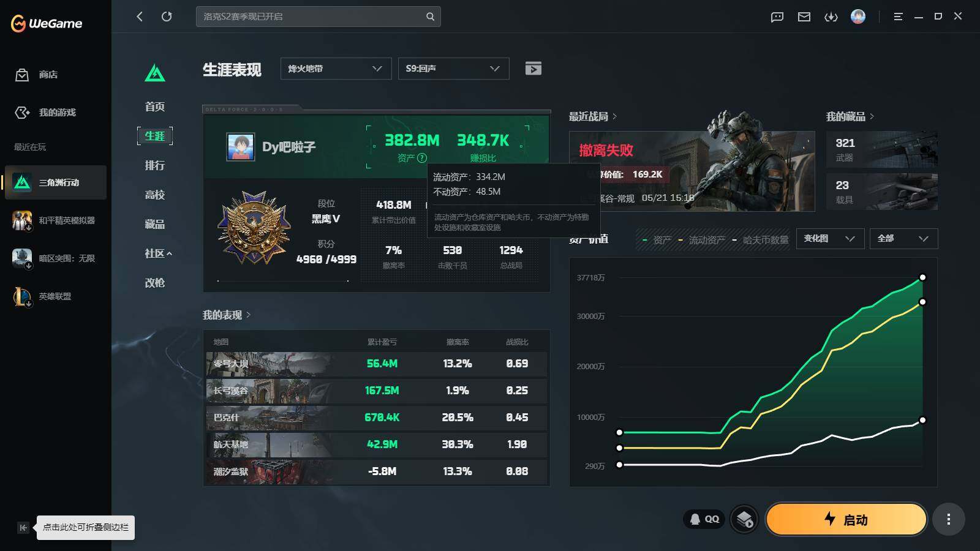
Task: Open the 23 载具 collection card
Action: pos(882,191)
